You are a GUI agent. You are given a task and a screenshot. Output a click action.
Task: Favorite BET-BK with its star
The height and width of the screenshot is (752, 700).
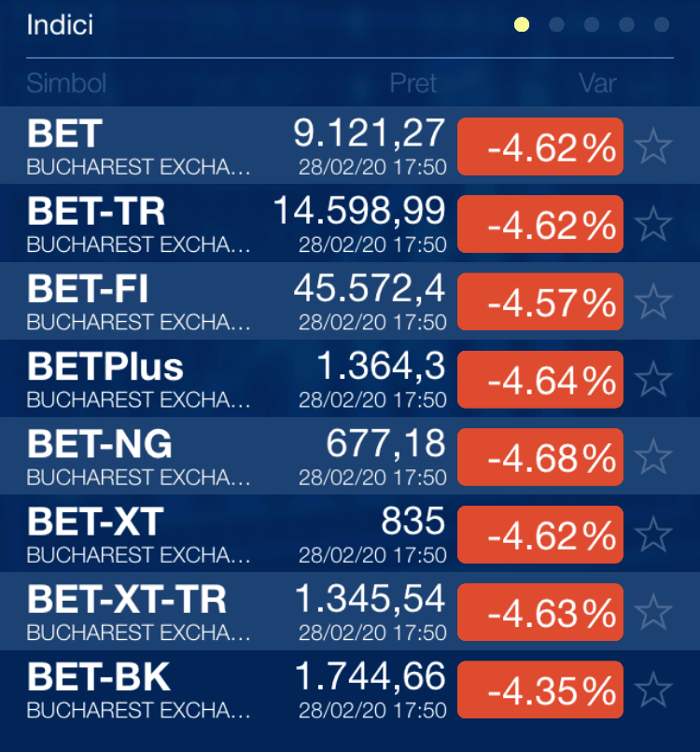[x=653, y=689]
